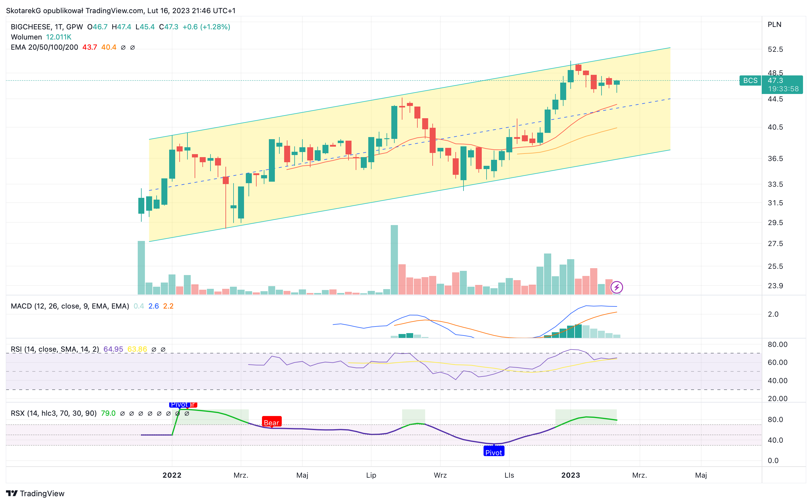Click the red EMA value 43.7
812x504 pixels.
tap(90, 47)
